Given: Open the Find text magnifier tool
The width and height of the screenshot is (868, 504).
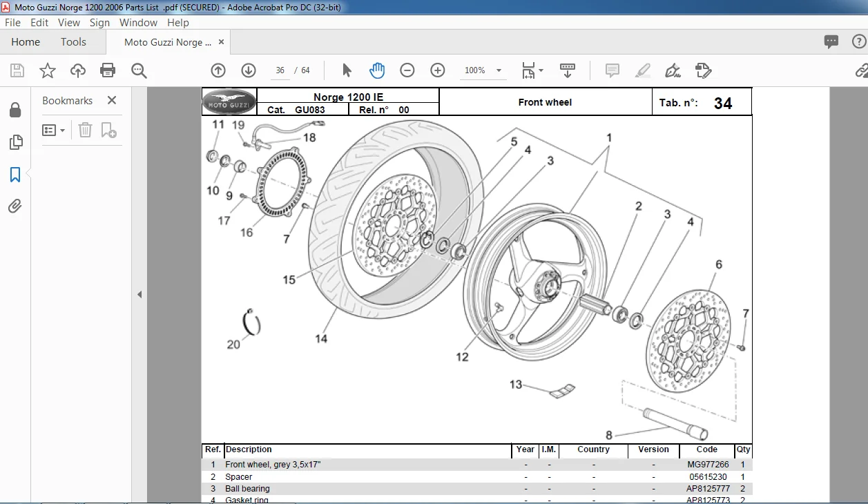Looking at the screenshot, I should pos(139,70).
